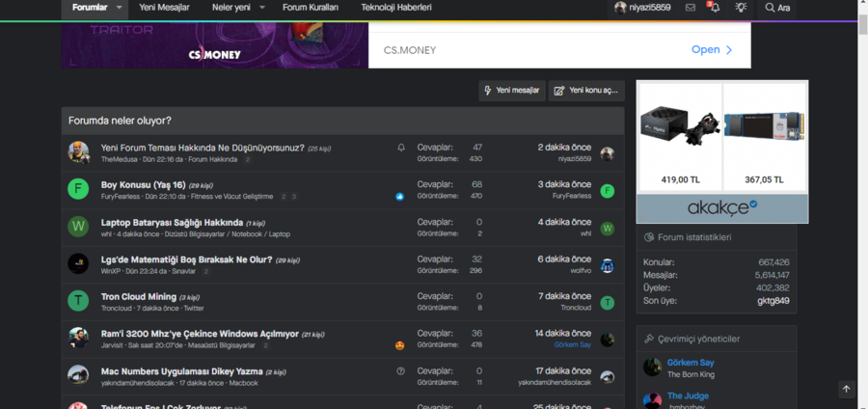
Task: Go to Yeni Mesajlar tab
Action: point(164,8)
